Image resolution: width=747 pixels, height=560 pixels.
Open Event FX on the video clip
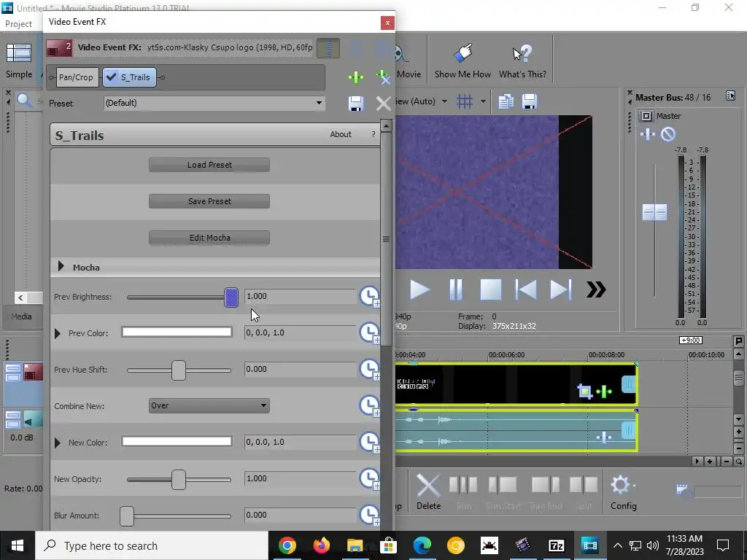click(x=604, y=392)
